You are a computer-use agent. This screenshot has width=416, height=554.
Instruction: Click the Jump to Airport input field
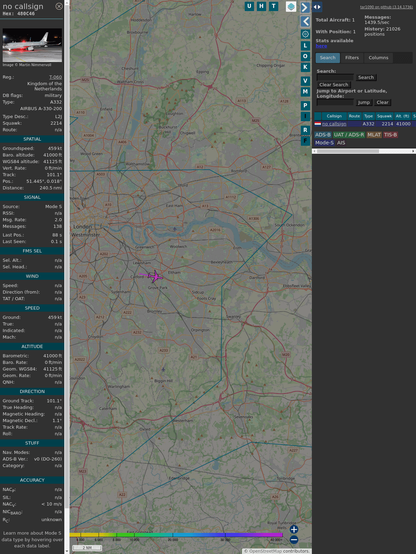click(335, 102)
